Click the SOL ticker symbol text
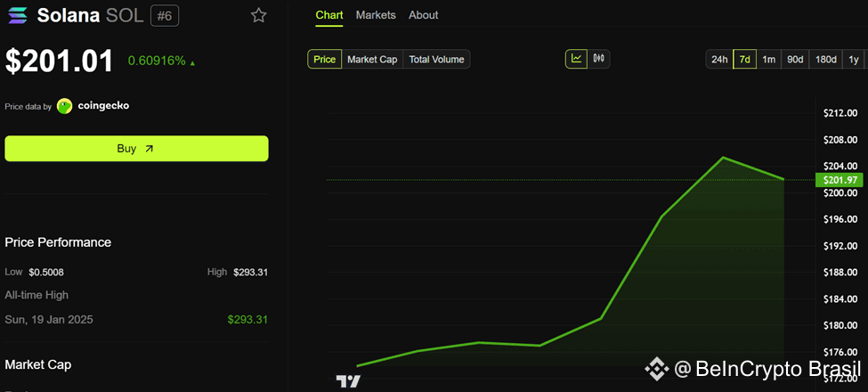This screenshot has height=392, width=868. coord(124,16)
